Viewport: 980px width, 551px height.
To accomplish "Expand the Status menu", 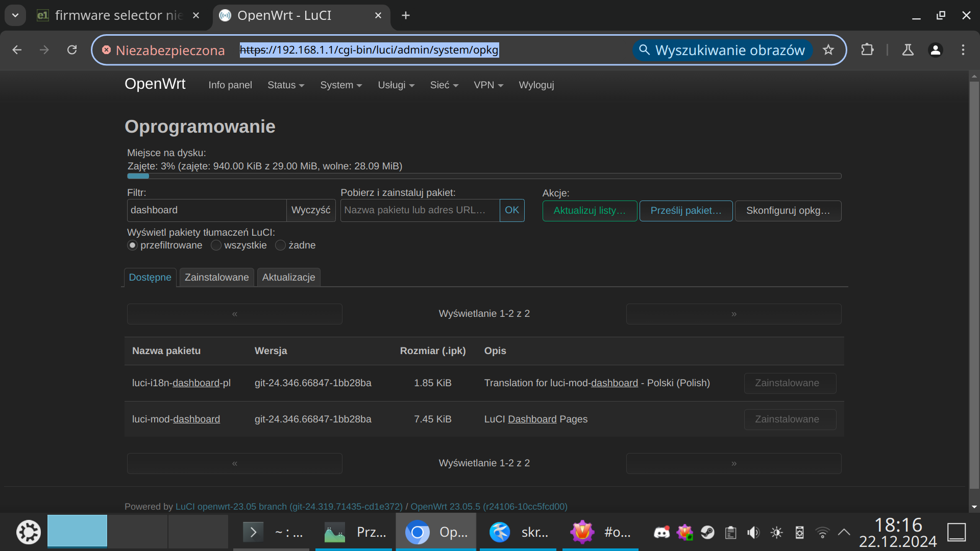I will (x=286, y=85).
